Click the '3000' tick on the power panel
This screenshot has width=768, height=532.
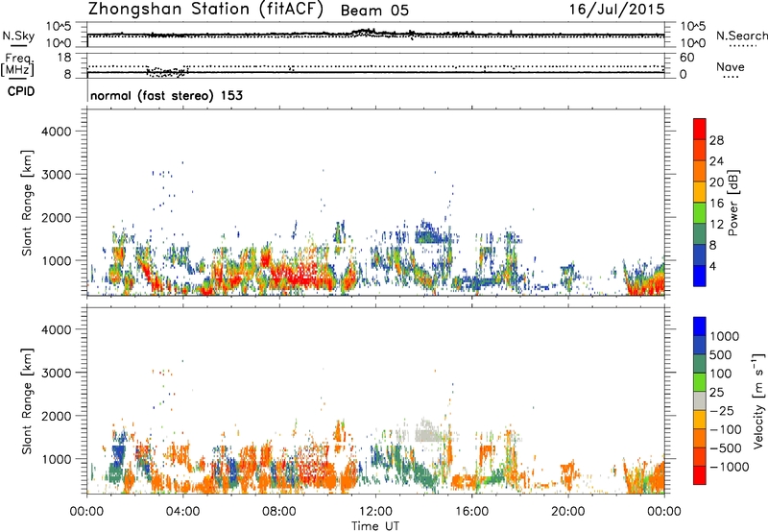click(x=57, y=175)
